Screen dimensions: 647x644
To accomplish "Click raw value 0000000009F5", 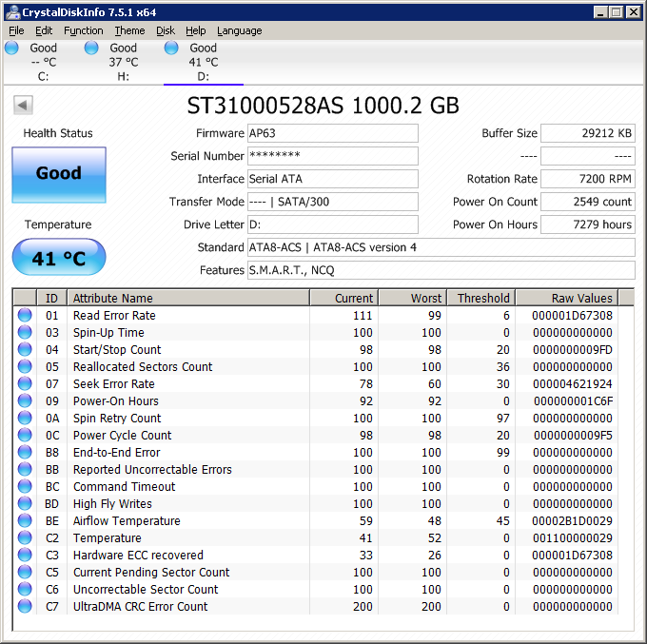I will (x=573, y=436).
